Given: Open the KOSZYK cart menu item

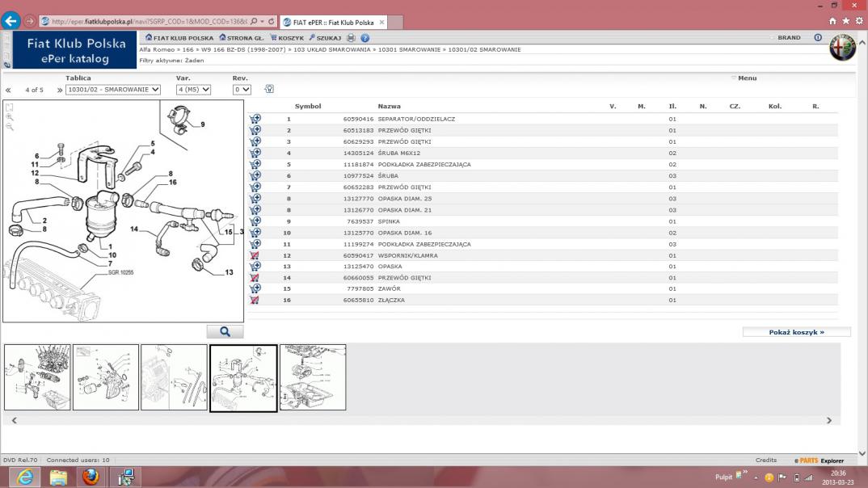Looking at the screenshot, I should tap(287, 38).
